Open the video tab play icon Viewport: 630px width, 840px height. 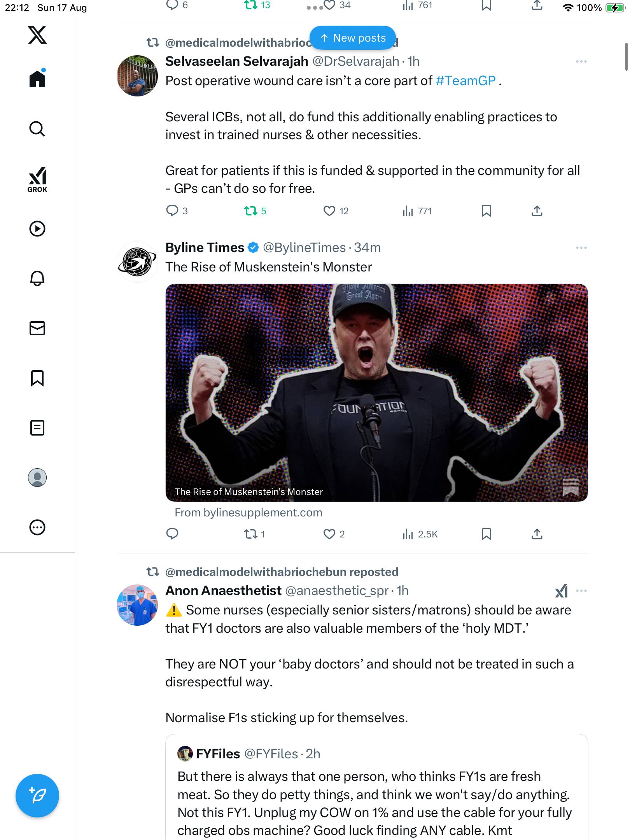37,229
